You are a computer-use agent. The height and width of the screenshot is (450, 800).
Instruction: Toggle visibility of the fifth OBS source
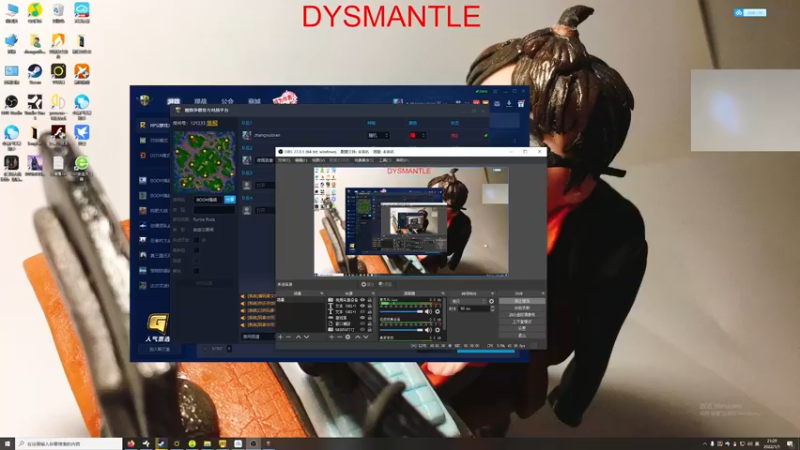362,324
